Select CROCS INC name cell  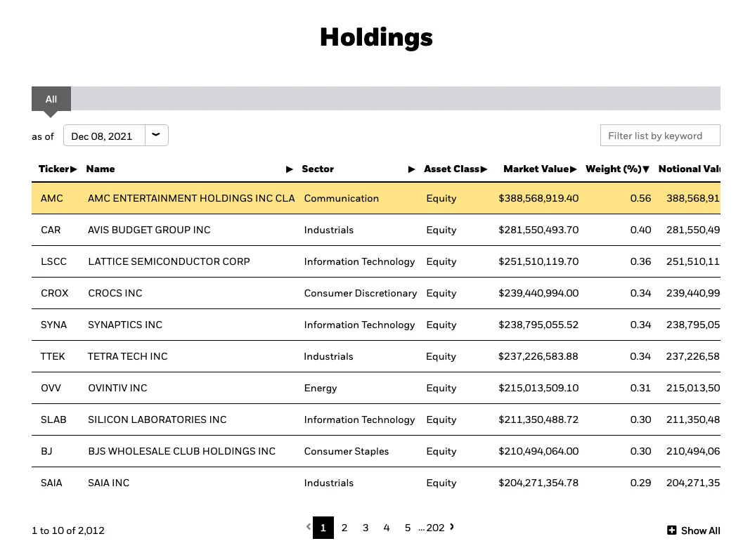115,293
